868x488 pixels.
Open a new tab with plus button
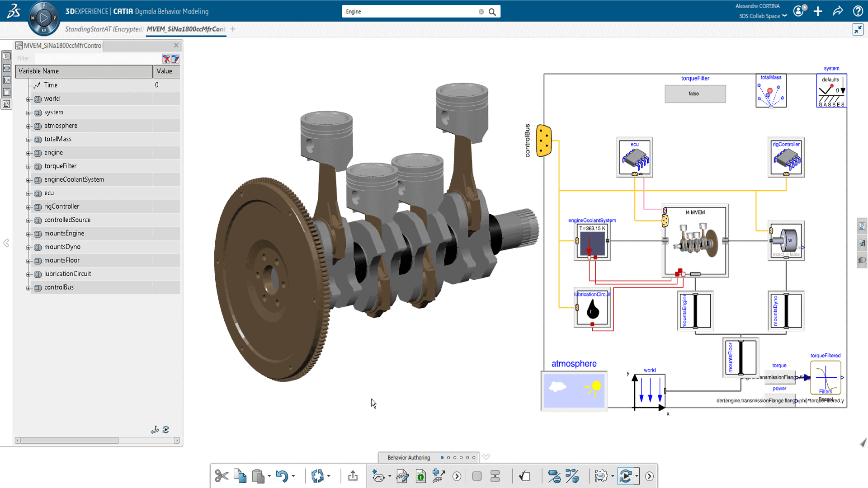click(233, 29)
